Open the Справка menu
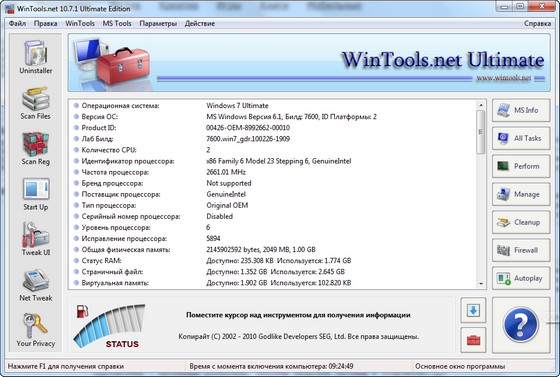 point(537,24)
